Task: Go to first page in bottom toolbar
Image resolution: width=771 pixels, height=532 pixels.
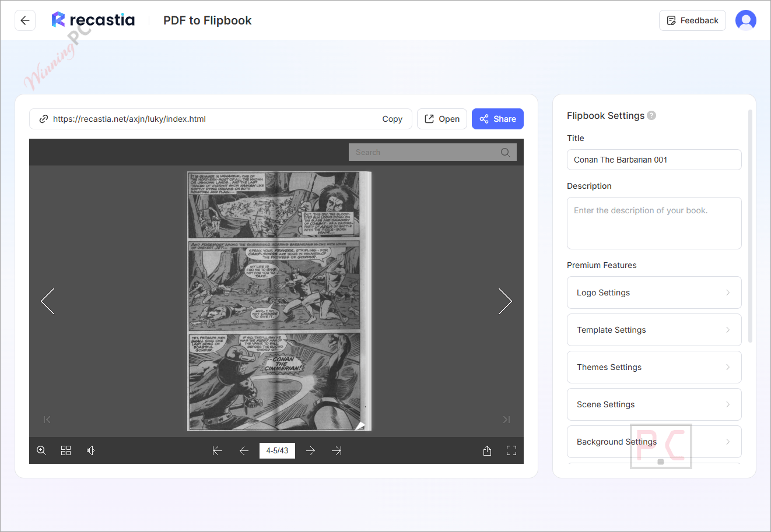Action: tap(217, 450)
